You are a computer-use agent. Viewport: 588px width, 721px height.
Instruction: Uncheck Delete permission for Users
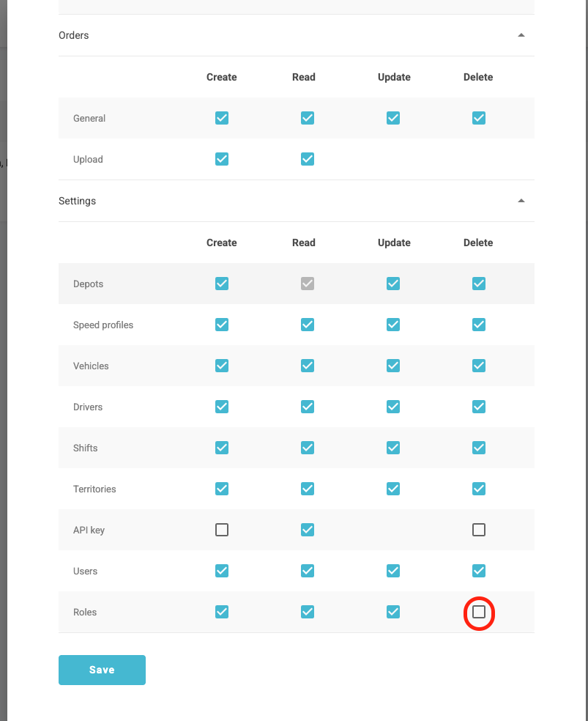[479, 571]
